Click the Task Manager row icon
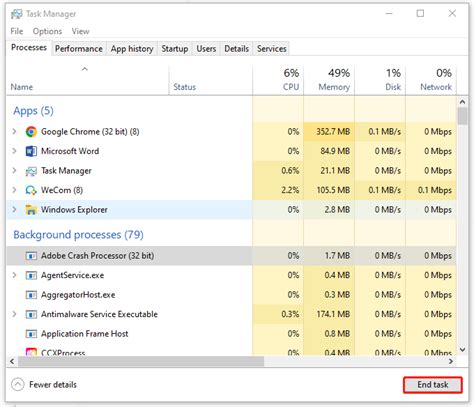The image size is (474, 407). coord(31,171)
